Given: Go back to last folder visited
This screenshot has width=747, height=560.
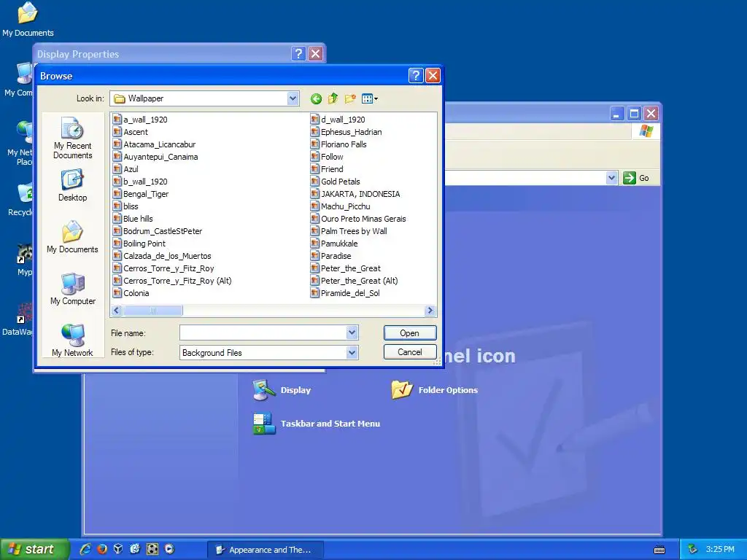Looking at the screenshot, I should 316,98.
